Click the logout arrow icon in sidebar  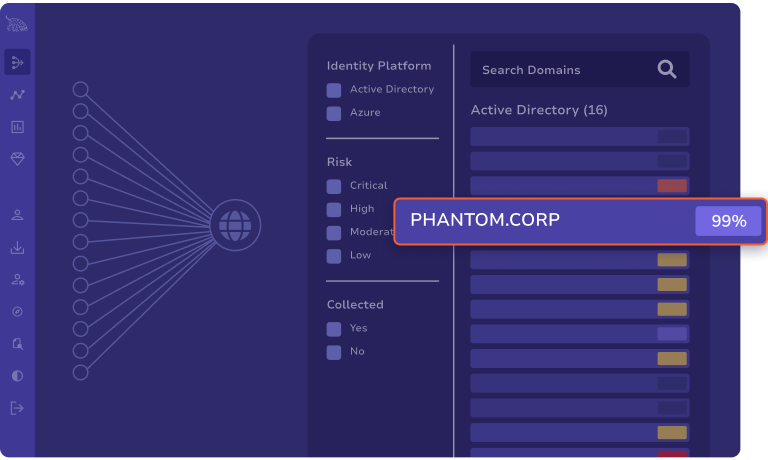[x=17, y=408]
